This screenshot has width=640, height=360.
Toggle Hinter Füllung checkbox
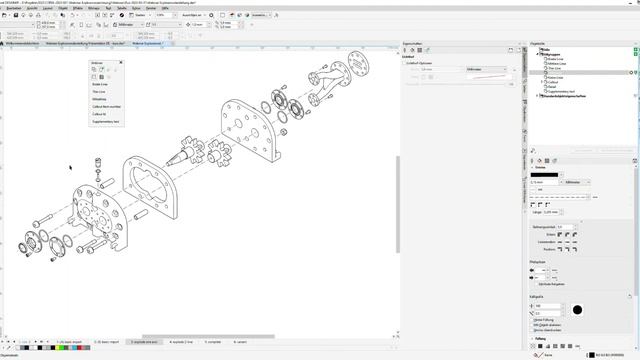click(532, 320)
